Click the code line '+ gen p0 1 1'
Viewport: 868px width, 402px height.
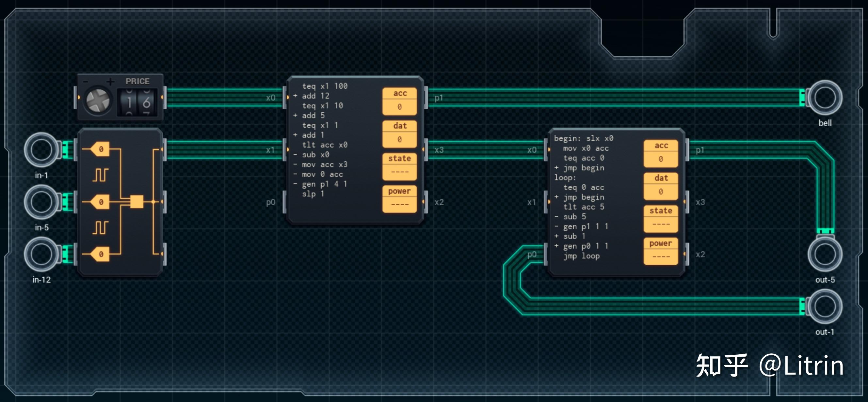coord(581,246)
